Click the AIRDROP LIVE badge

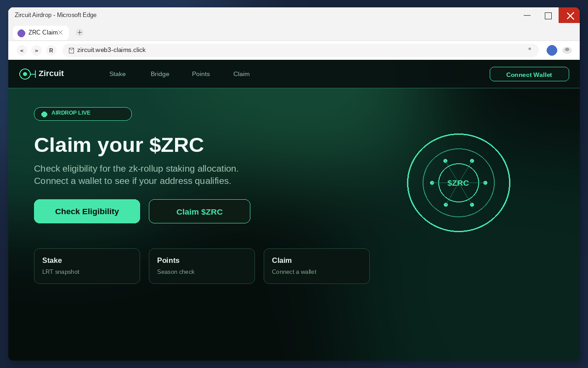tap(83, 114)
